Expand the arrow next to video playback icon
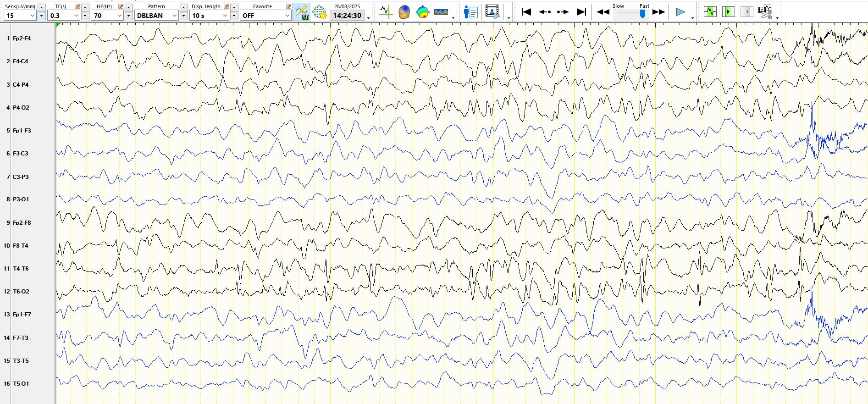 coord(509,18)
